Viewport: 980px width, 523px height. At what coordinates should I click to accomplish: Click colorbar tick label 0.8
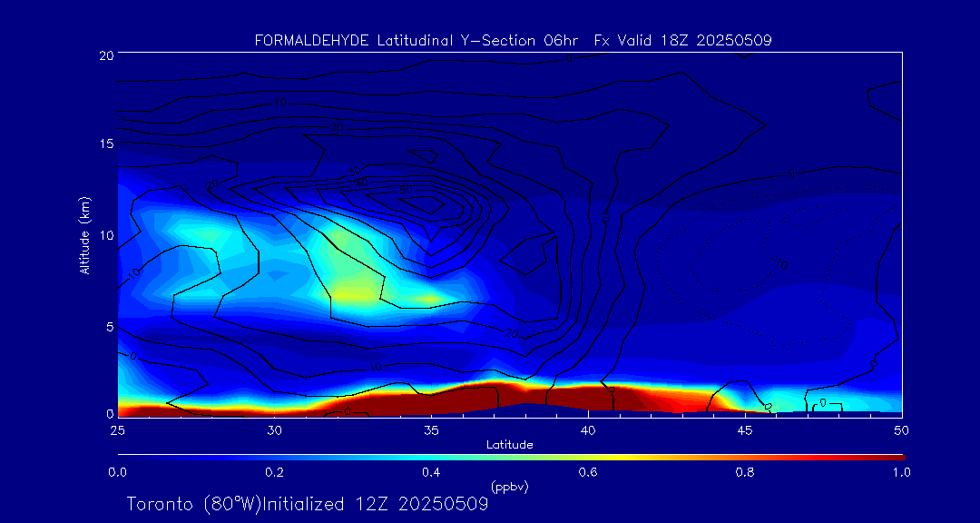[744, 472]
